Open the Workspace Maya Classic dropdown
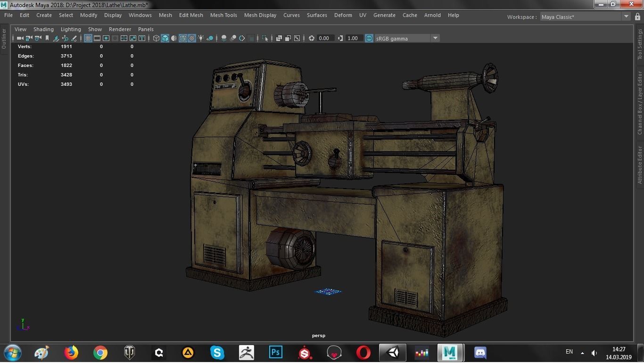 coord(585,16)
